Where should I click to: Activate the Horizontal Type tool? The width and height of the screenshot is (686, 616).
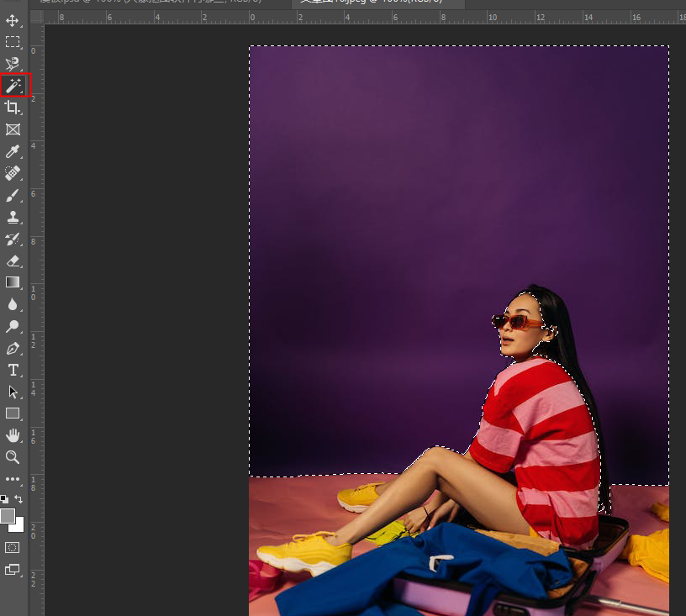13,370
